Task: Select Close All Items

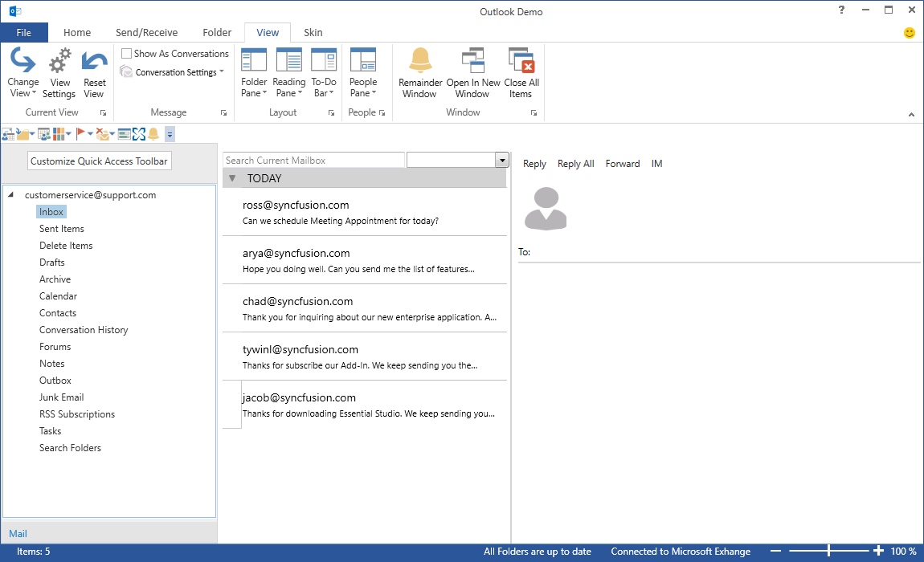Action: click(x=521, y=72)
